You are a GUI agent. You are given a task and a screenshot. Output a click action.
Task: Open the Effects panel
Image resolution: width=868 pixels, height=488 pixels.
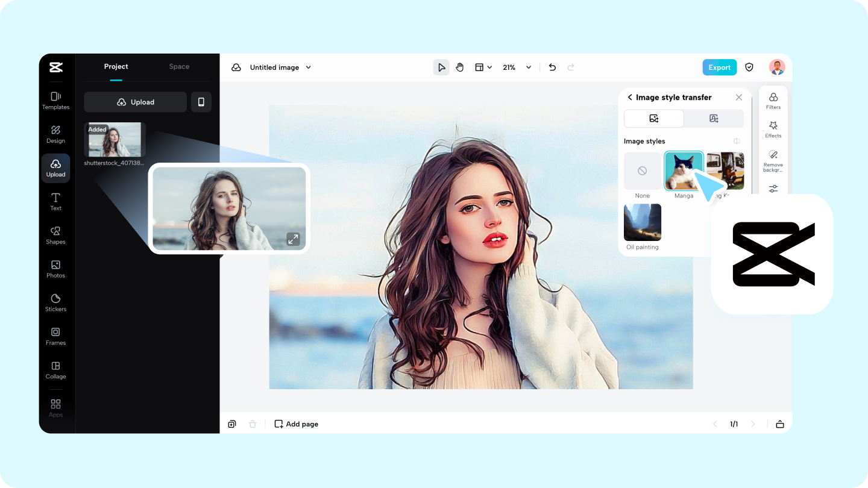click(773, 128)
